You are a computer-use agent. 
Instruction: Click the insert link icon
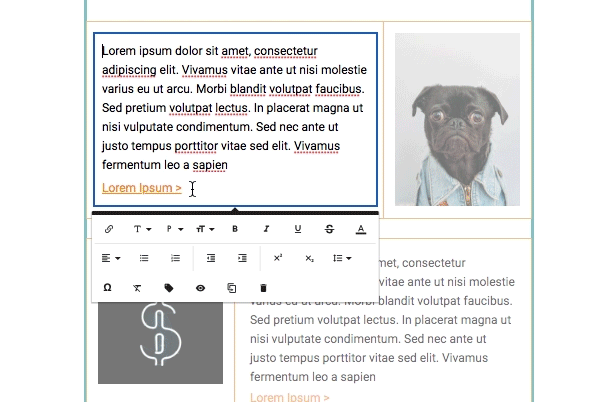tap(109, 229)
